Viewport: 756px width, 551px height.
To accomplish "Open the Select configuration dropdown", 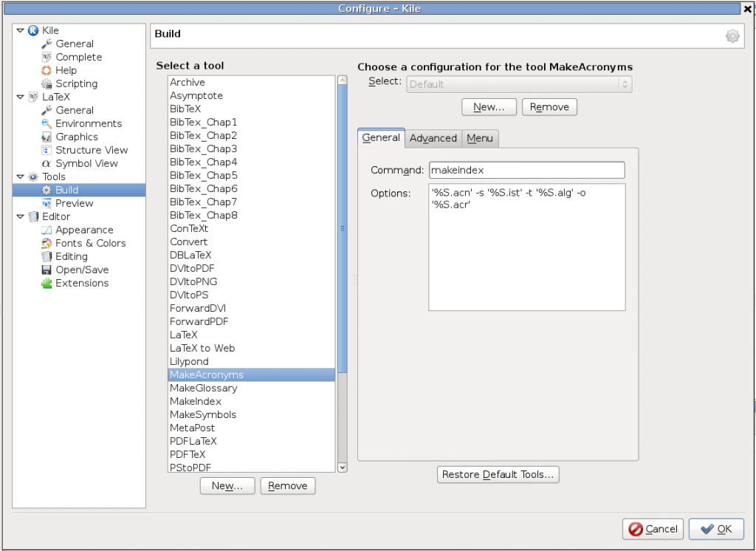I will 519,84.
